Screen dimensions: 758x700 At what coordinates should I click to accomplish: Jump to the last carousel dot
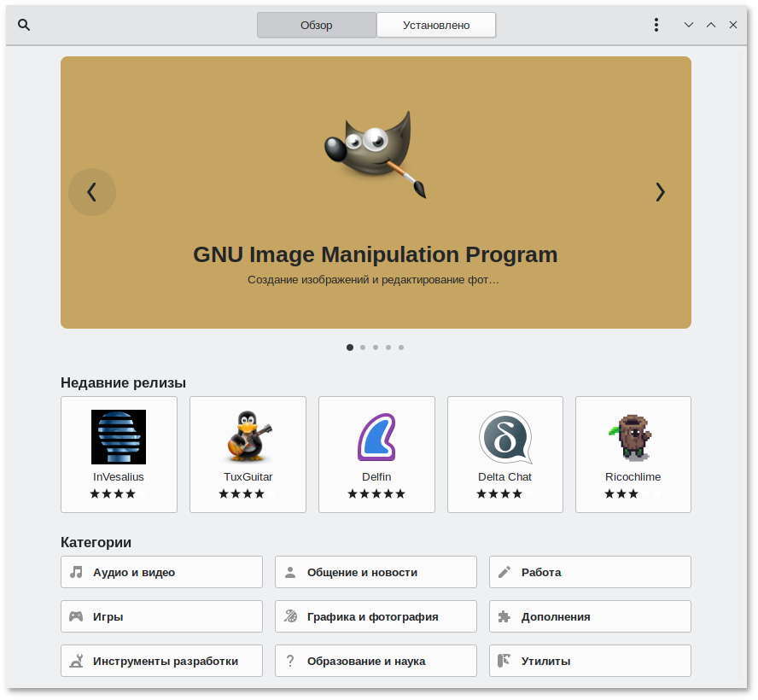coord(401,347)
